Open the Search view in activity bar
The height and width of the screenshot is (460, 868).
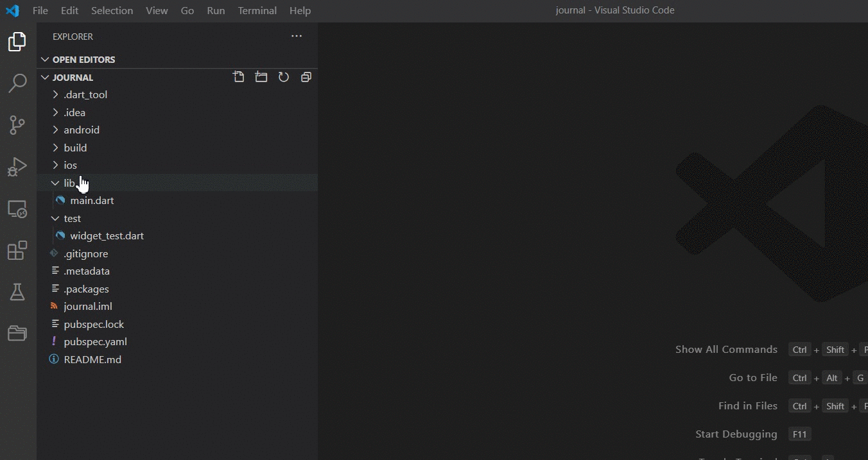(17, 83)
